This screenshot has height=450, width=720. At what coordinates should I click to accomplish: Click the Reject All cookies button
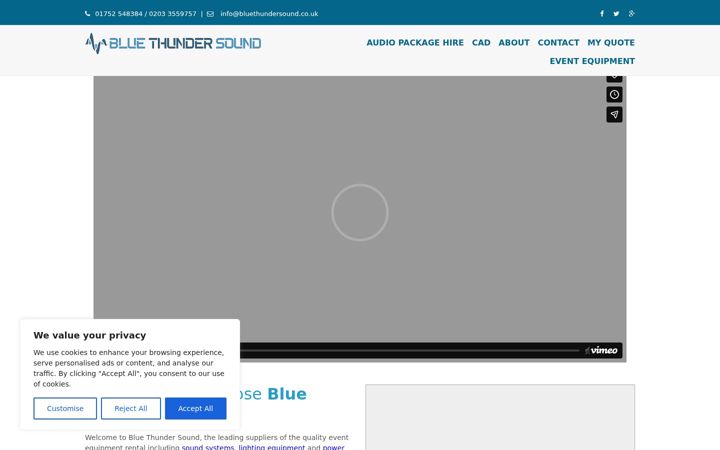[x=131, y=408]
